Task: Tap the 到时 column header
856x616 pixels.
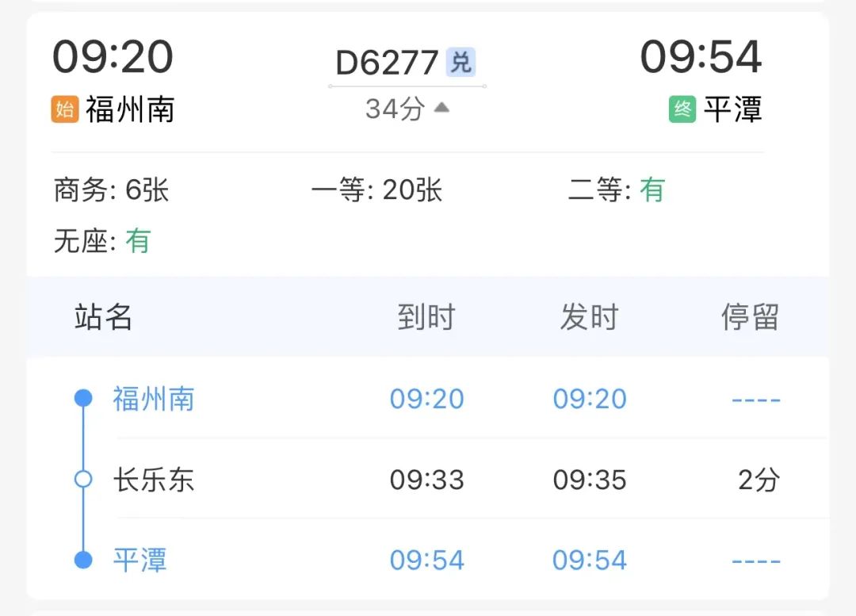Action: (x=426, y=317)
